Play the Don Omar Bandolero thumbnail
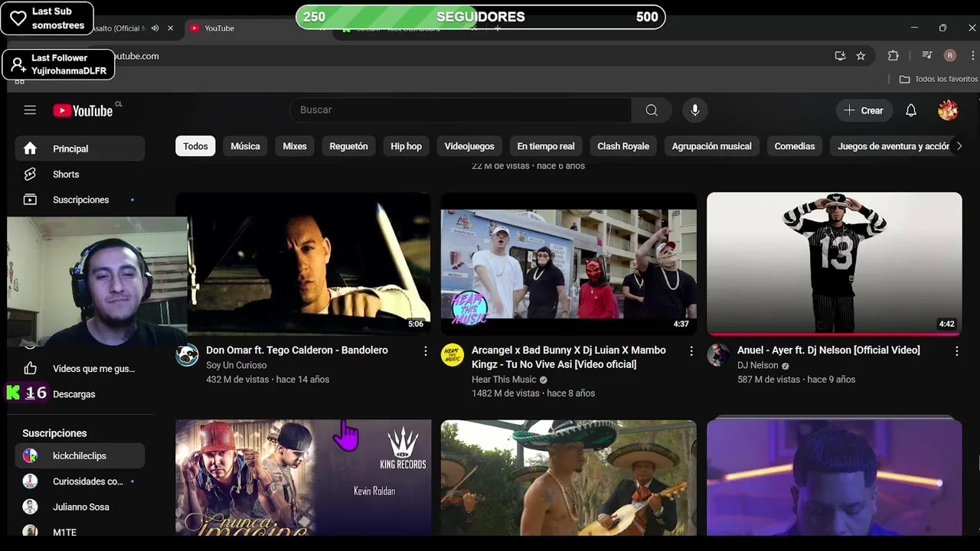980x551 pixels. (x=303, y=263)
